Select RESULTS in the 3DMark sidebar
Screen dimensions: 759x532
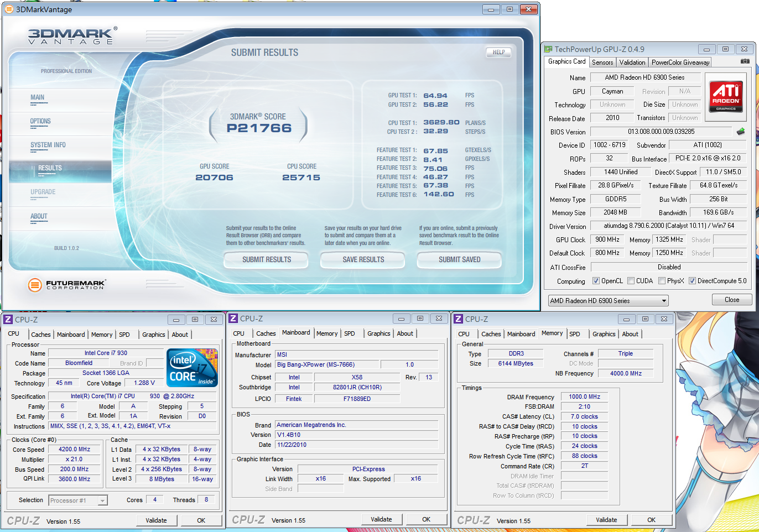click(60, 171)
